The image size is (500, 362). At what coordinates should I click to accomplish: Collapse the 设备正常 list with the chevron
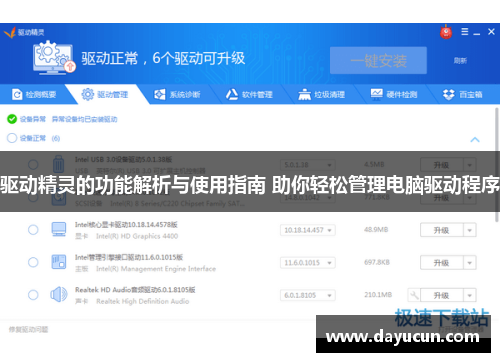point(475,139)
